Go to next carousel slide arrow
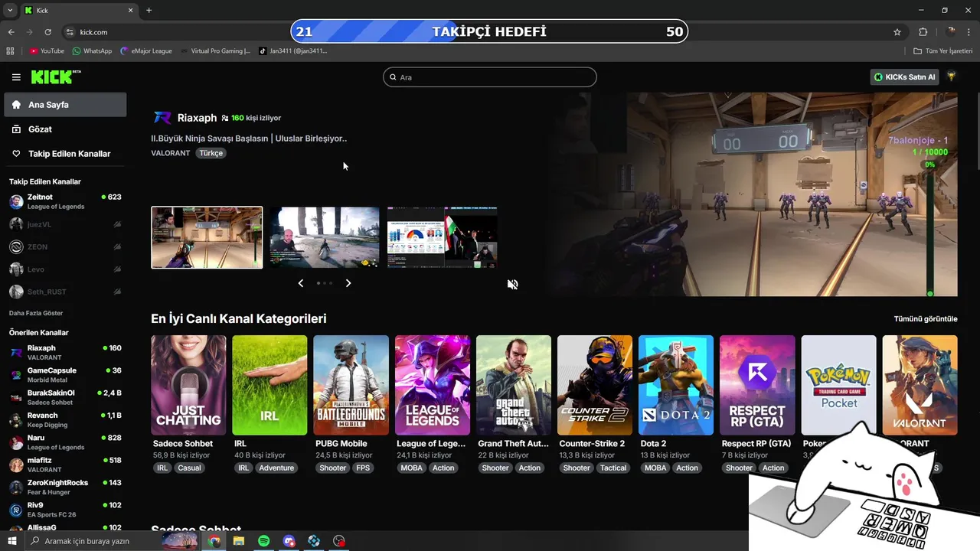 [x=348, y=283]
